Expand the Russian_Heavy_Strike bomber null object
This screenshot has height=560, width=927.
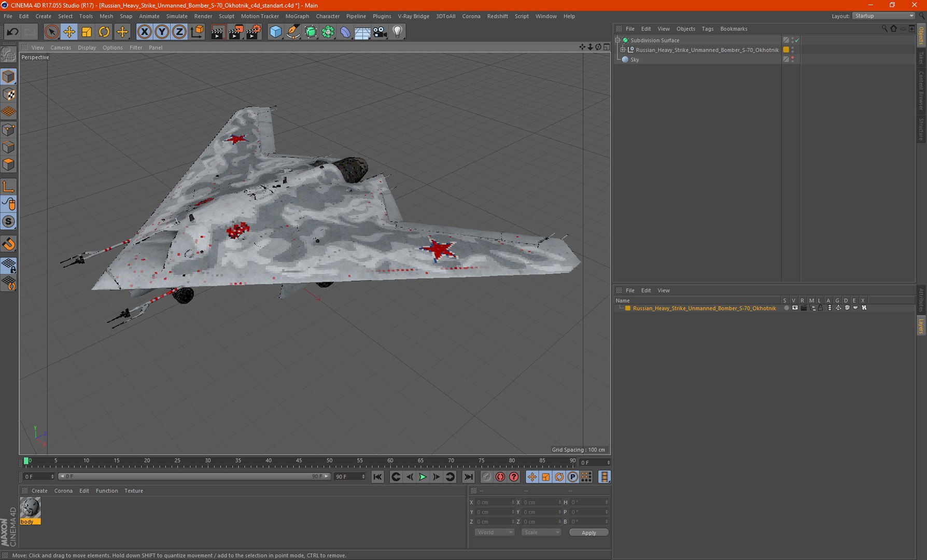[623, 50]
